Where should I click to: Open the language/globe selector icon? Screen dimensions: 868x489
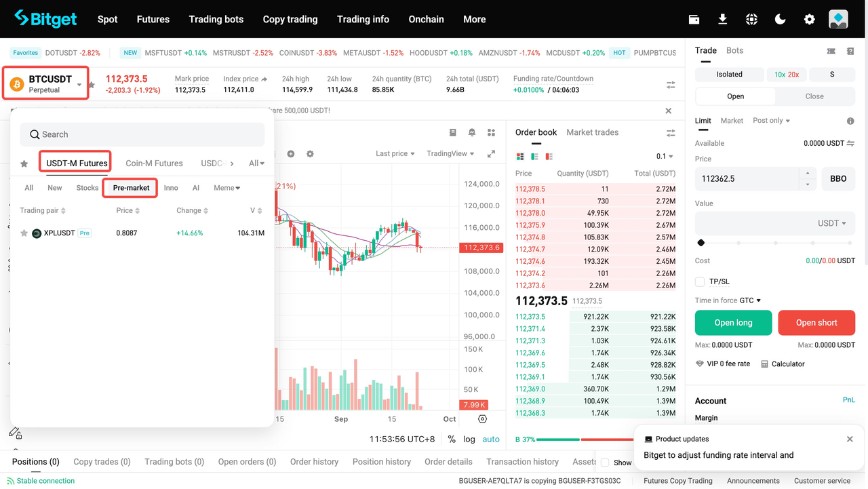[x=751, y=19]
